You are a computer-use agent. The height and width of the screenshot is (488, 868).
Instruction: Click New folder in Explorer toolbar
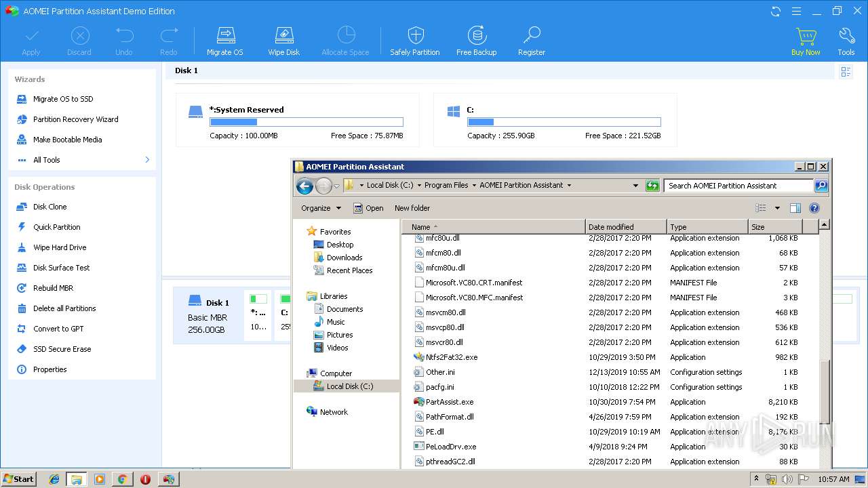[x=412, y=208]
